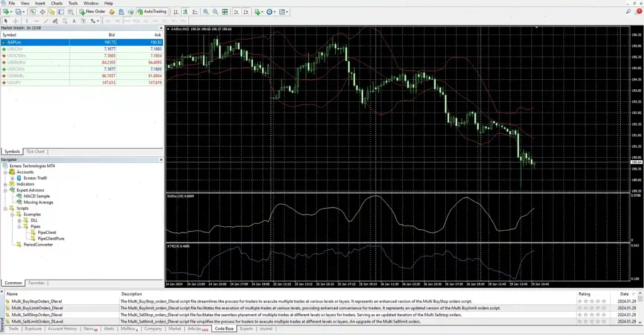Select the USDJPY row in Market Watch
Viewport: 644px width, 335px height.
[x=82, y=82]
